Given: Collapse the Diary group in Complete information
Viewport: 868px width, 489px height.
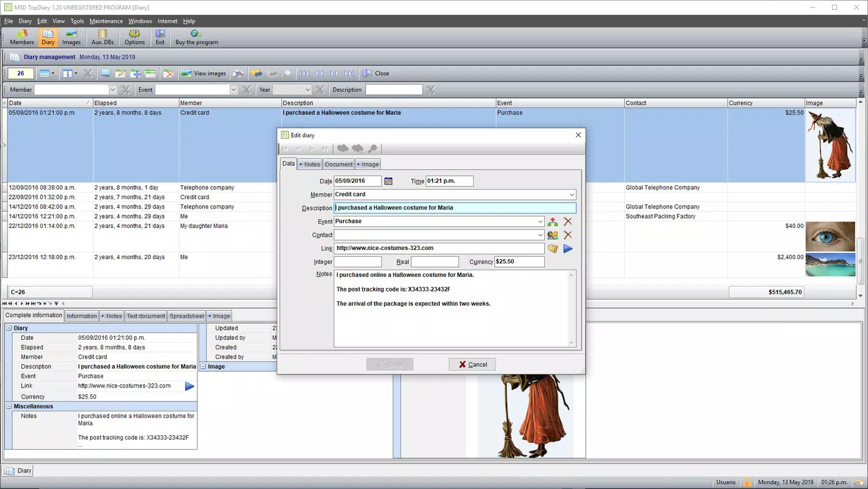Looking at the screenshot, I should 9,328.
